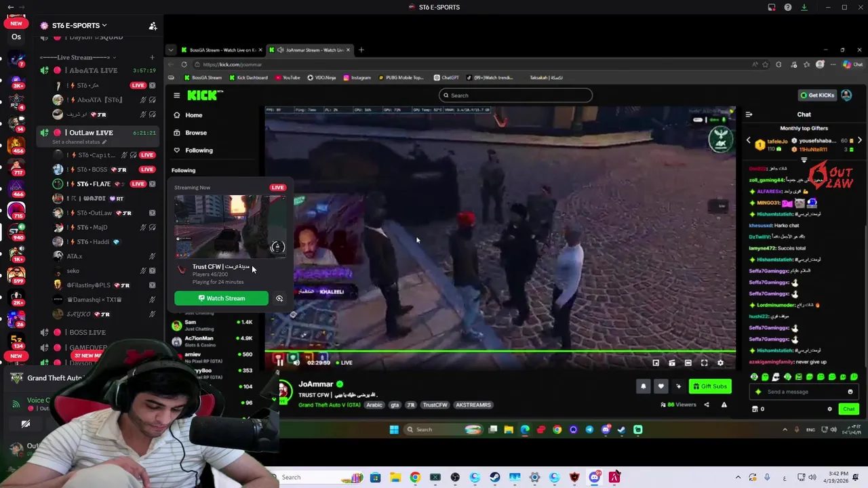Viewport: 868px width, 488px height.
Task: Add channel to Live Stream category
Action: tap(152, 58)
